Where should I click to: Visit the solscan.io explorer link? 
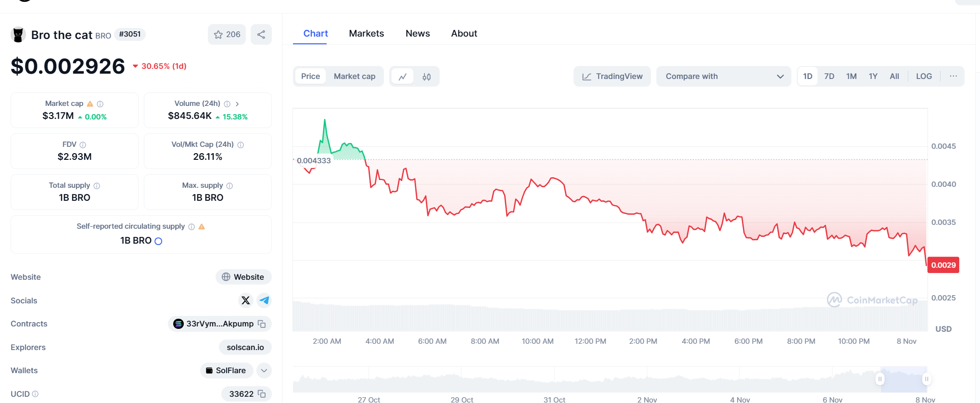[x=245, y=348]
